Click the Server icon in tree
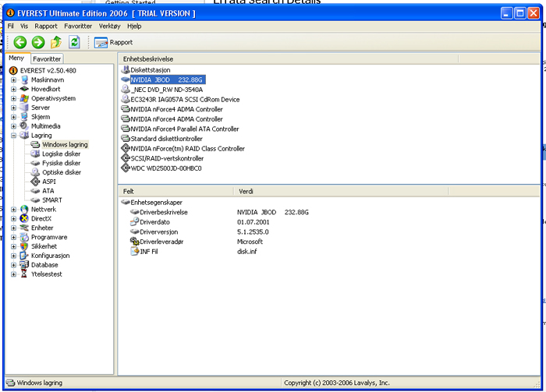546x392 pixels. tap(24, 108)
